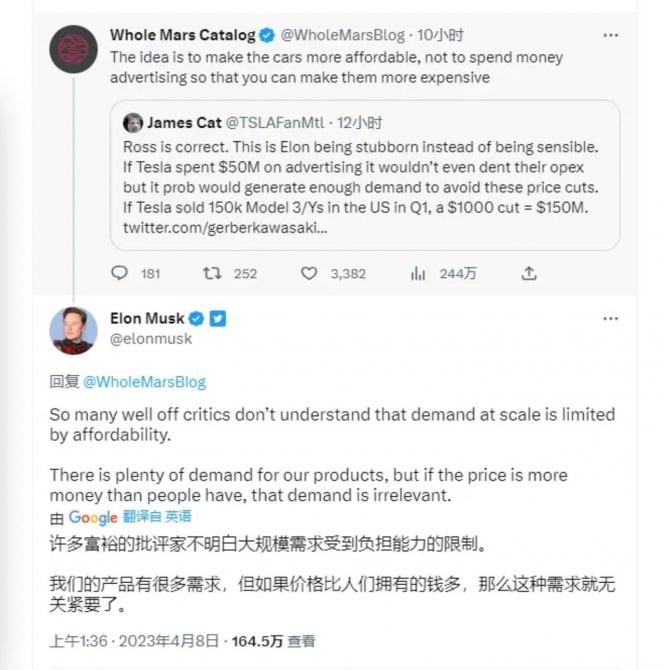
Task: Open Elon Musk's profile avatar
Action: click(74, 331)
